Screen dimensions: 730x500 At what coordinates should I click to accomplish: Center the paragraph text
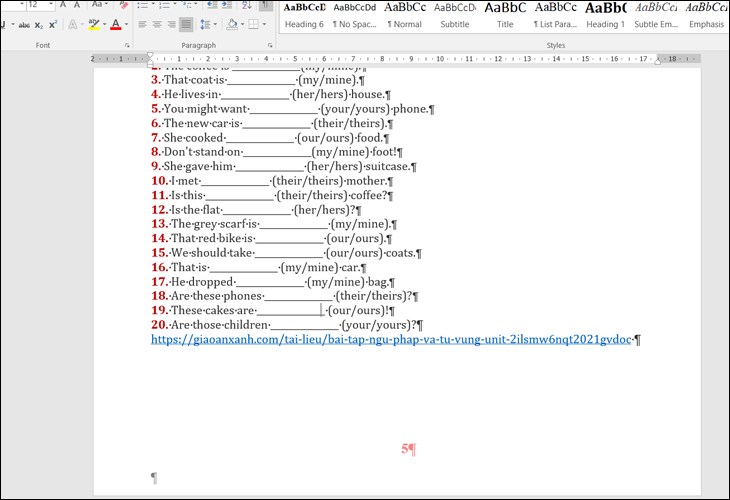pos(156,24)
